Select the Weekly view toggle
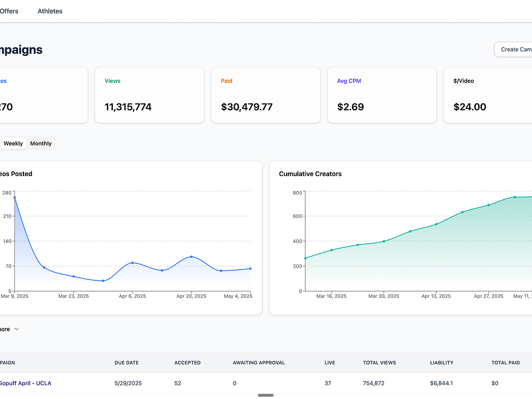 point(13,144)
